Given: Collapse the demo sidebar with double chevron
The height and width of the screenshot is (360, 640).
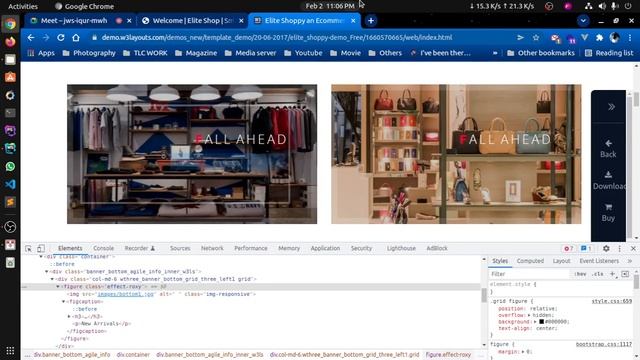Looking at the screenshot, I should 611,107.
